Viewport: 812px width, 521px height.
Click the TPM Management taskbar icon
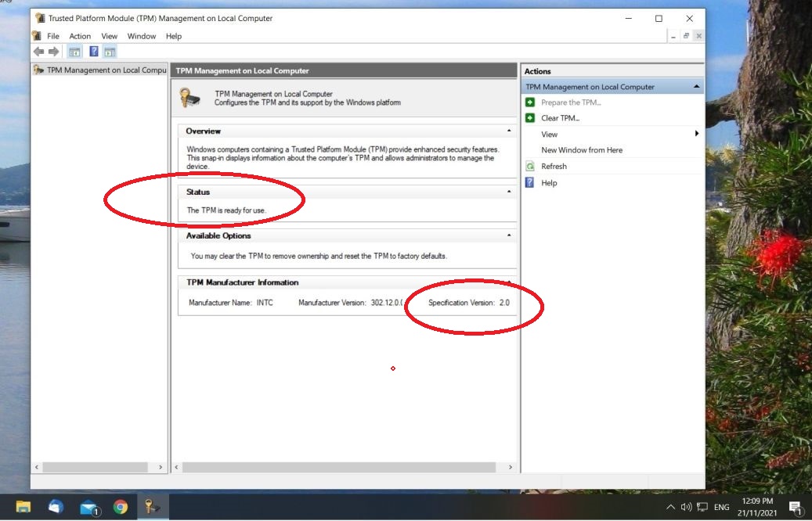[152, 506]
